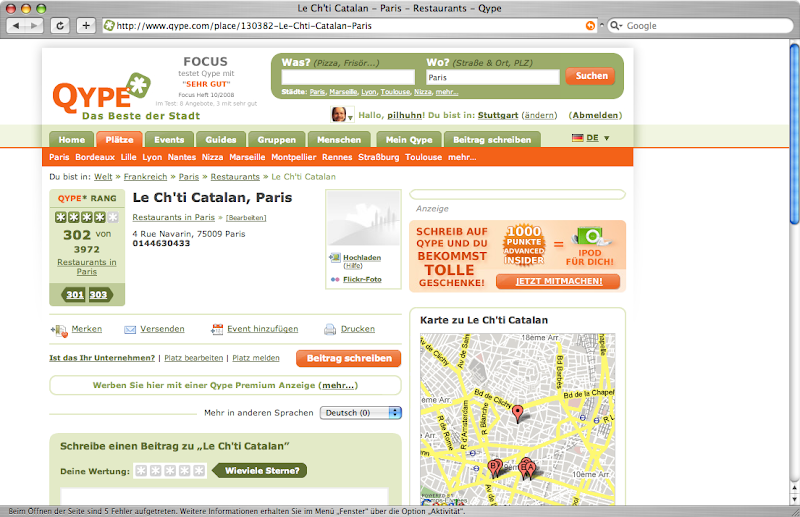Viewport: 800px width, 517px height.
Task: Click the place photo placeholder thumbnail
Action: click(x=363, y=218)
